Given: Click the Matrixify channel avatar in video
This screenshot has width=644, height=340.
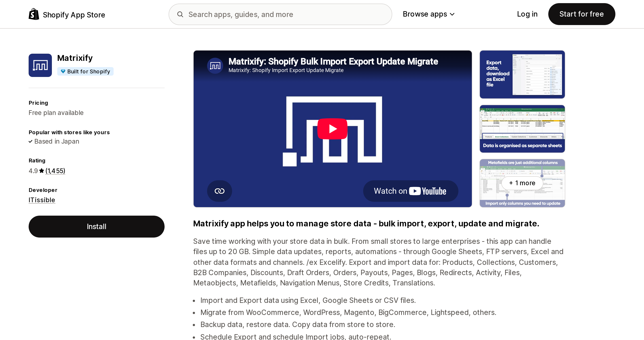Looking at the screenshot, I should tap(215, 66).
